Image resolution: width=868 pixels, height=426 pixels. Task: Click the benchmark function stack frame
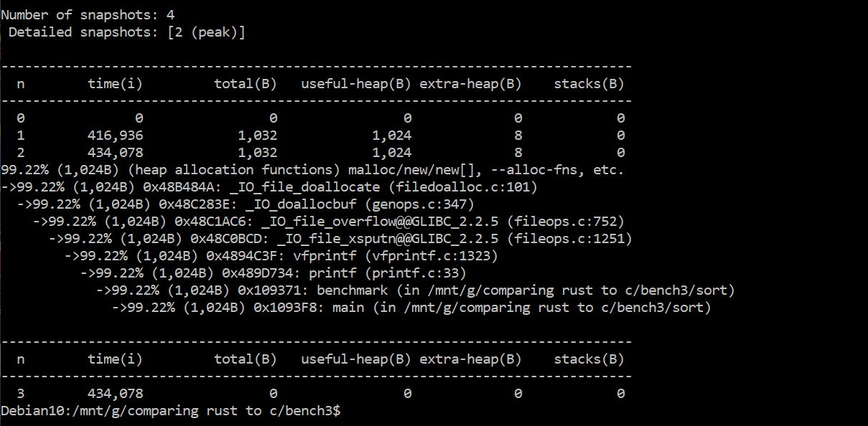[x=415, y=290]
